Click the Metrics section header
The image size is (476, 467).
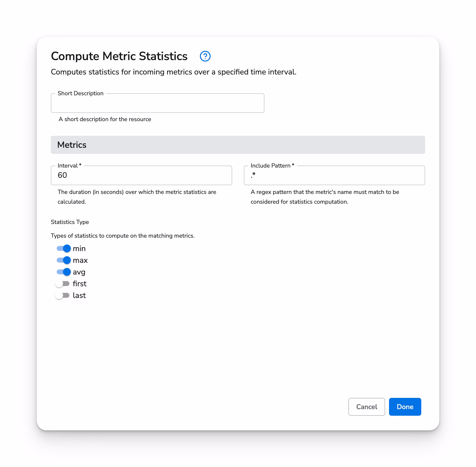tap(72, 145)
